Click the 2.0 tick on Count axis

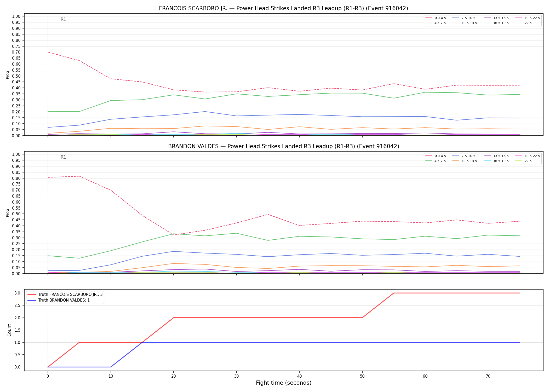(x=18, y=318)
